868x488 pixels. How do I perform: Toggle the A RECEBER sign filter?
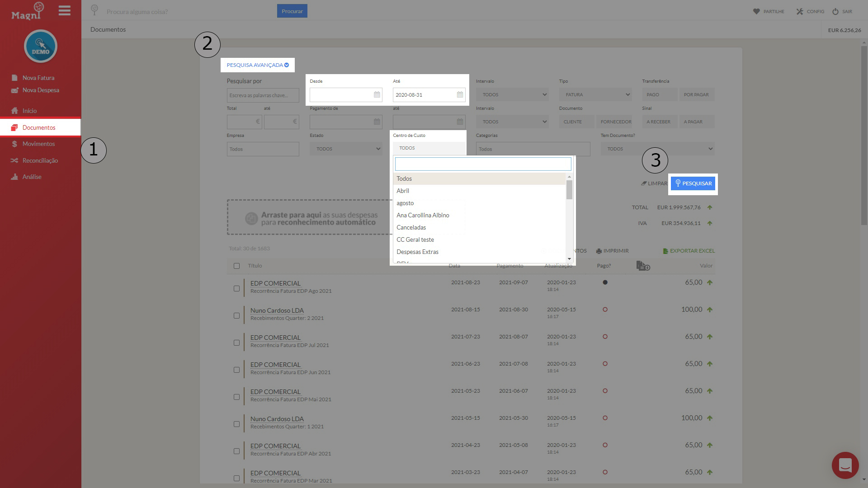coord(660,122)
